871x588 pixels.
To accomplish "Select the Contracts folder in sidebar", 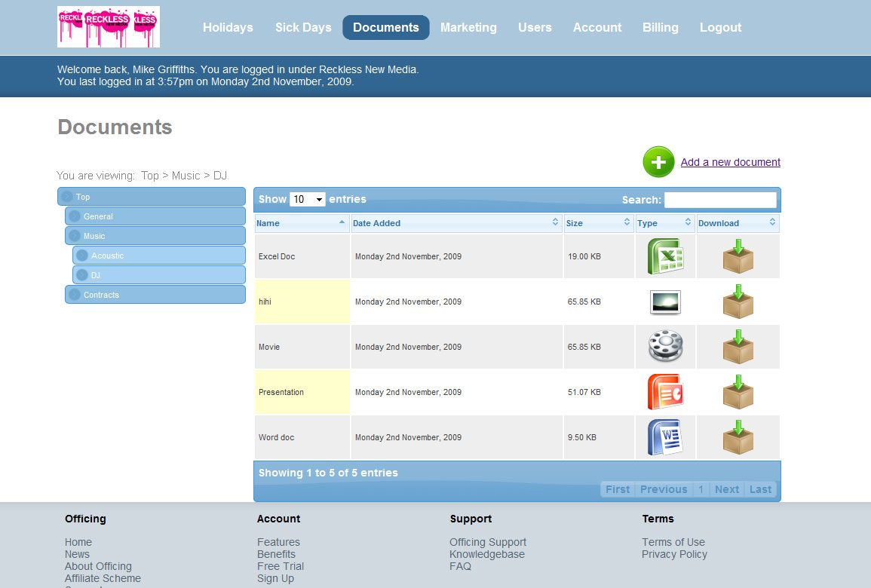I will tap(101, 295).
